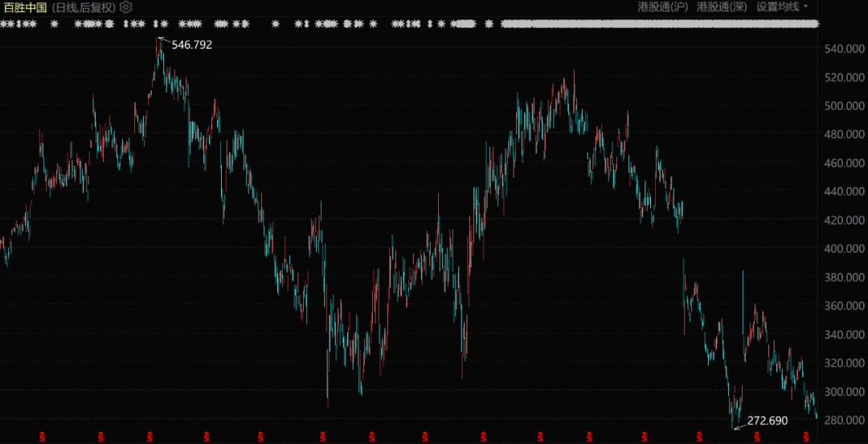The width and height of the screenshot is (868, 444).
Task: Click the (日线,后复权) period label
Action: click(x=84, y=7)
